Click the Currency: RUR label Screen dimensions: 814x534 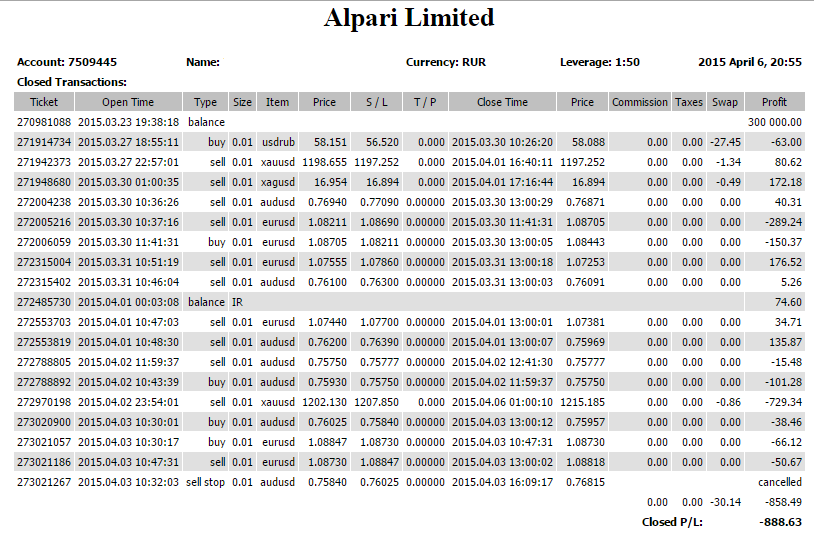click(446, 62)
